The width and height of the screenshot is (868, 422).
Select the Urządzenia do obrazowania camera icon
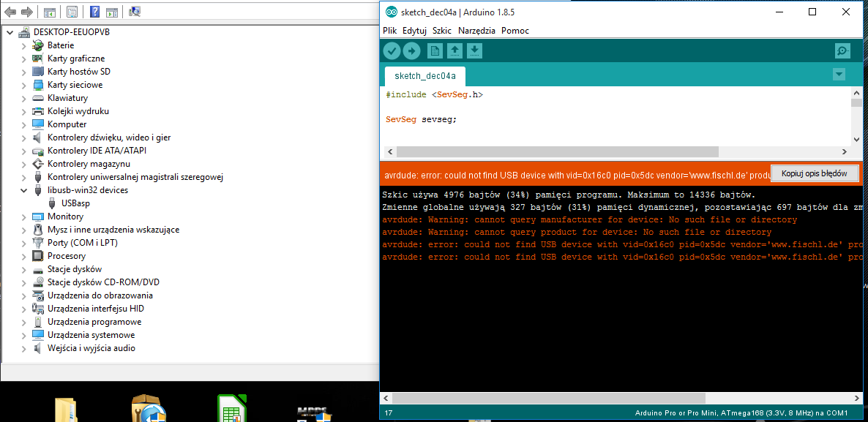[x=37, y=295]
